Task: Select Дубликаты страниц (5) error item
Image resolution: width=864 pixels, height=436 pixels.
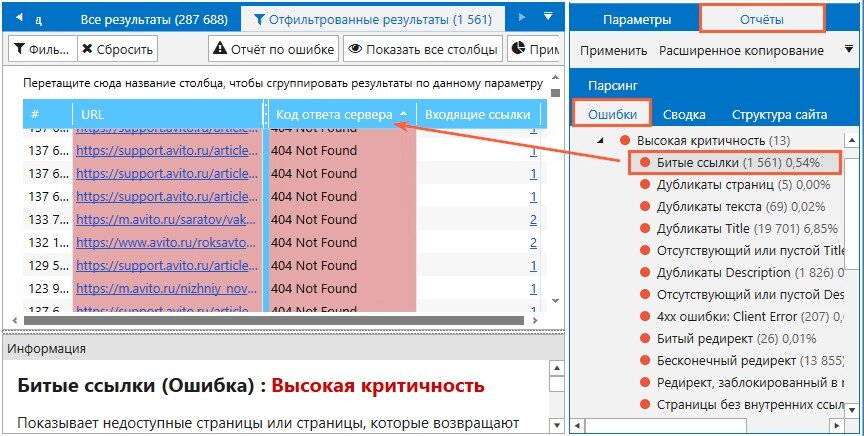Action: click(743, 185)
